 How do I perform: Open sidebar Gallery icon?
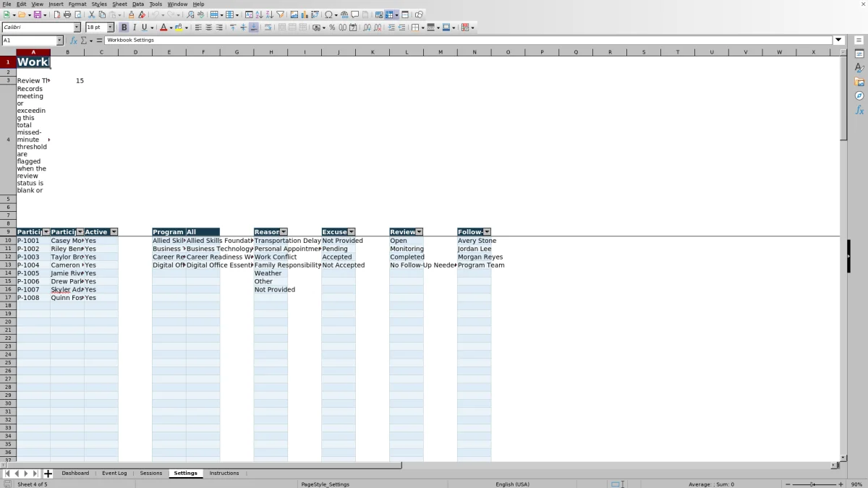859,82
